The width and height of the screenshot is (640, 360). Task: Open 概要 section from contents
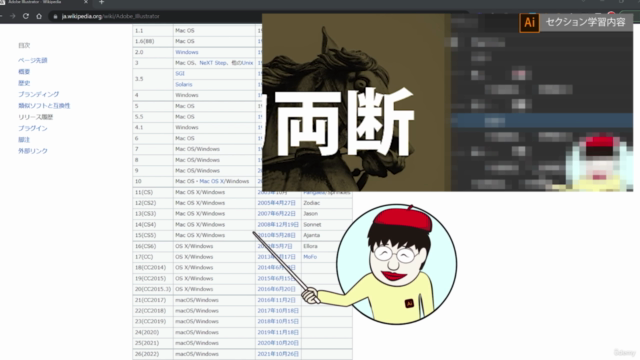pos(24,72)
